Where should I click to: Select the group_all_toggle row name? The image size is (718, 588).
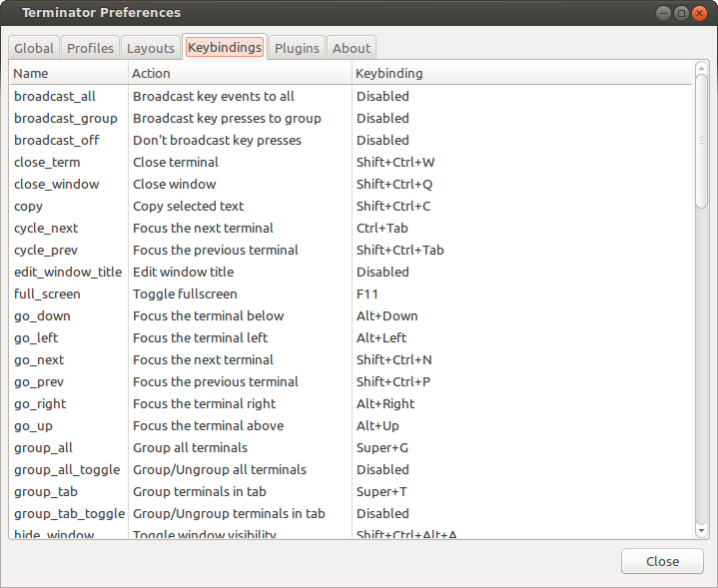(x=67, y=470)
